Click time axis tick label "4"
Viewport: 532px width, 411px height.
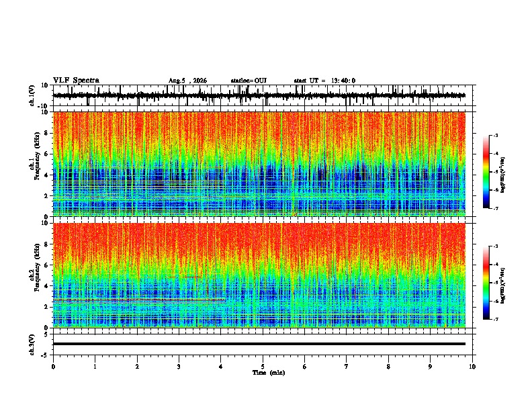[221, 367]
